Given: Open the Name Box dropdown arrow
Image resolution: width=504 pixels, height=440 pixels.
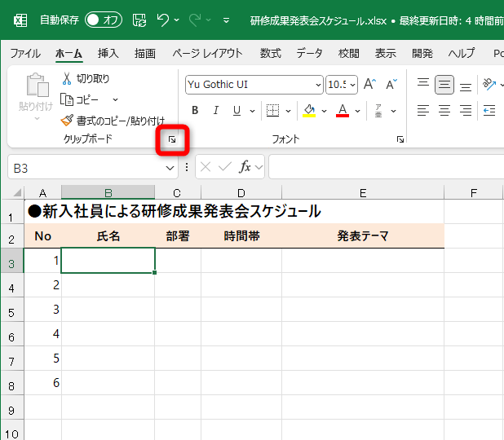Looking at the screenshot, I should [170, 168].
